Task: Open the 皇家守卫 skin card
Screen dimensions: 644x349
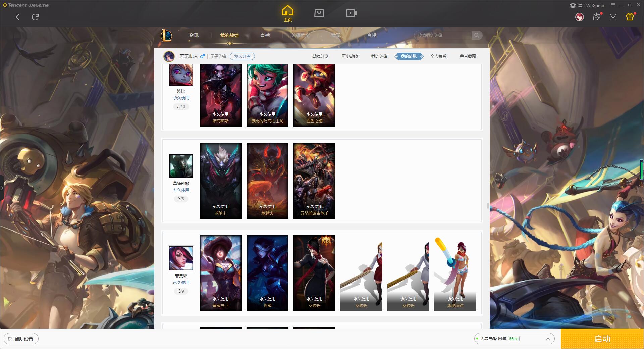Action: [220, 273]
